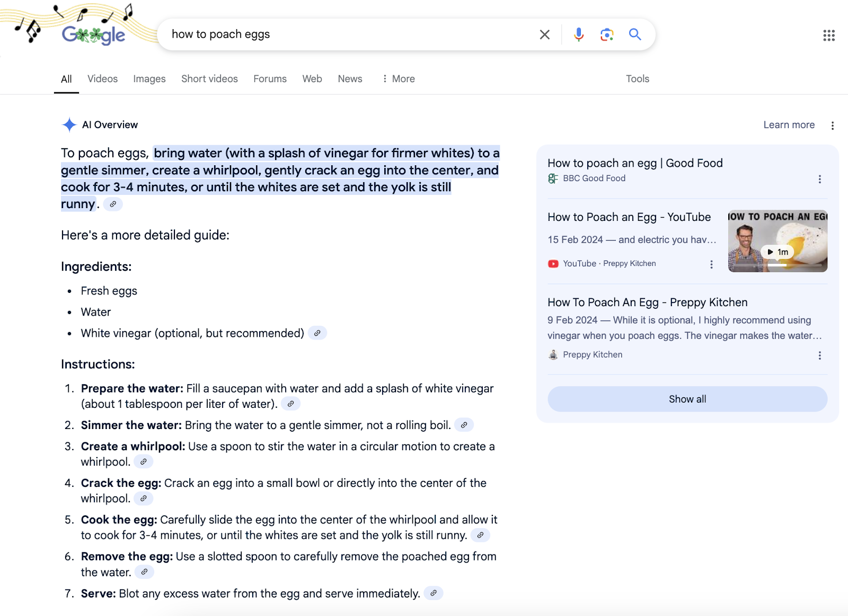Click the 'Water' ingredient list item
This screenshot has height=616, width=848.
(x=95, y=312)
